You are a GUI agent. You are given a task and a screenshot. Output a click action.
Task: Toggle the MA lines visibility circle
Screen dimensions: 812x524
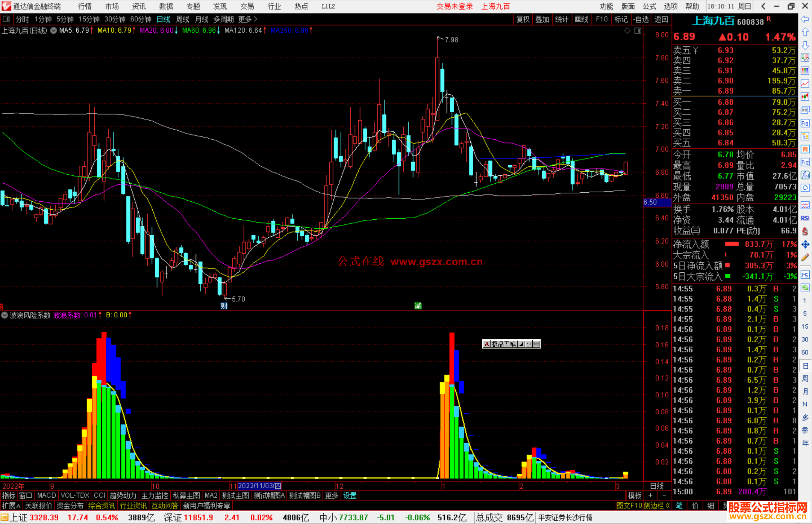[x=54, y=30]
